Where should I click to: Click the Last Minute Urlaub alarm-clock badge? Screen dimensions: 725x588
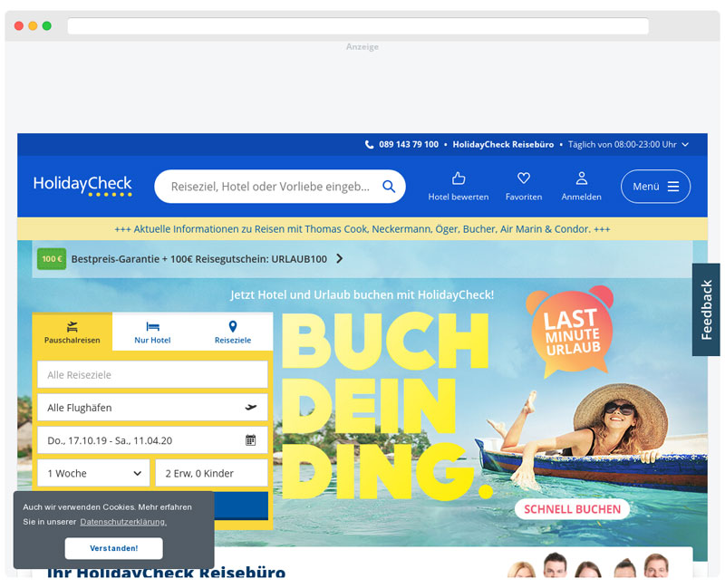[571, 331]
